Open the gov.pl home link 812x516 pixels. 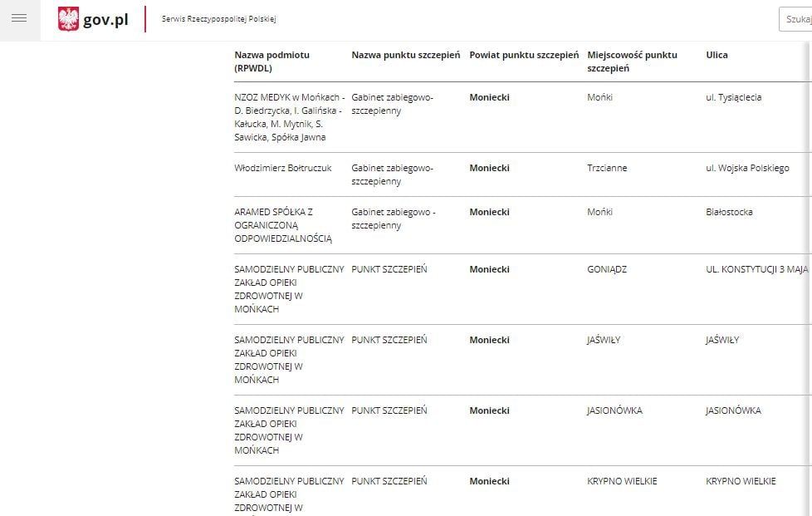point(93,19)
